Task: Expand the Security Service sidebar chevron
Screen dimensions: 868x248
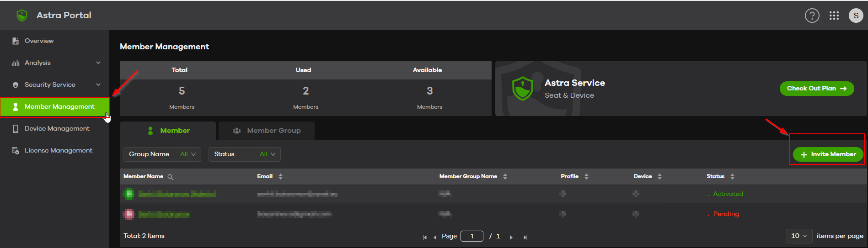Action: click(x=98, y=85)
